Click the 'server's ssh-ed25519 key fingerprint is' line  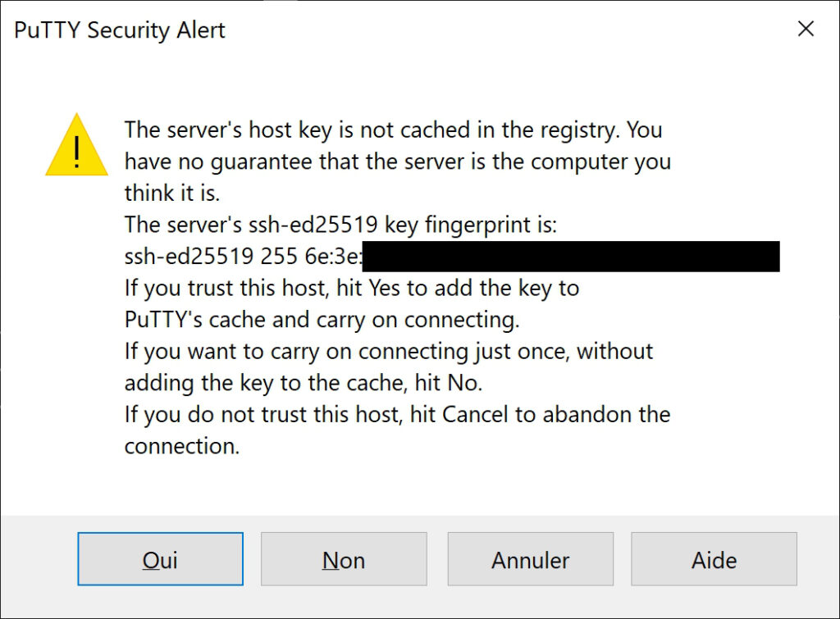tap(340, 225)
